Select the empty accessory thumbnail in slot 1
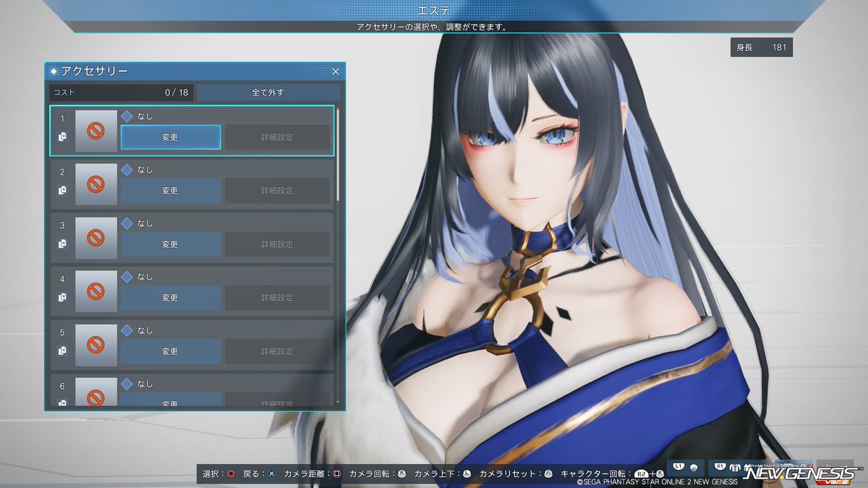 (96, 131)
